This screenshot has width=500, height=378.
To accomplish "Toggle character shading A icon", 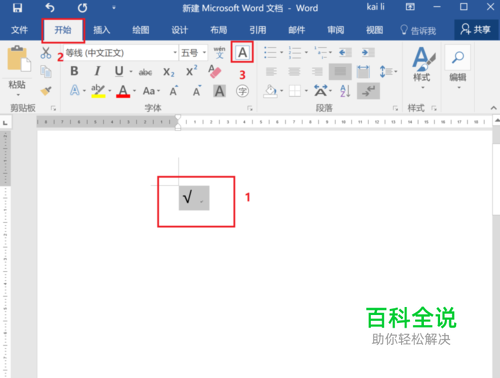I will tap(219, 91).
